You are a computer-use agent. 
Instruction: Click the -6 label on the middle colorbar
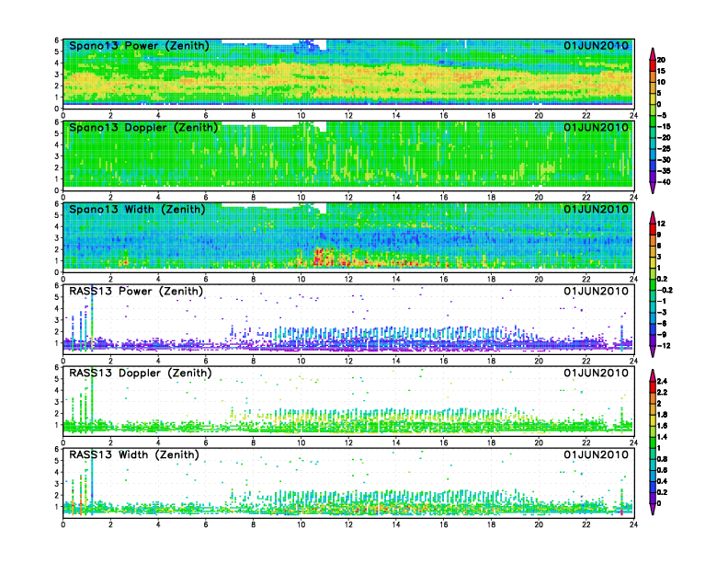662,323
